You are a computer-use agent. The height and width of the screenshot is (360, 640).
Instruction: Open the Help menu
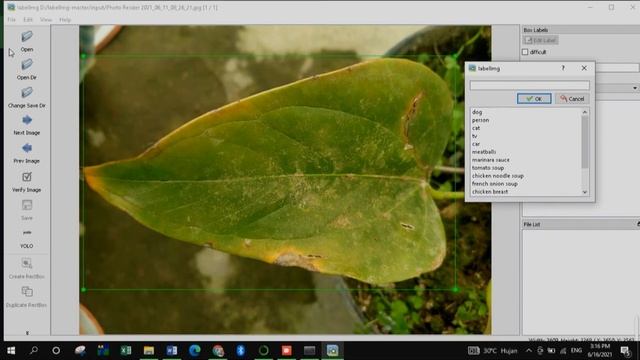65,20
